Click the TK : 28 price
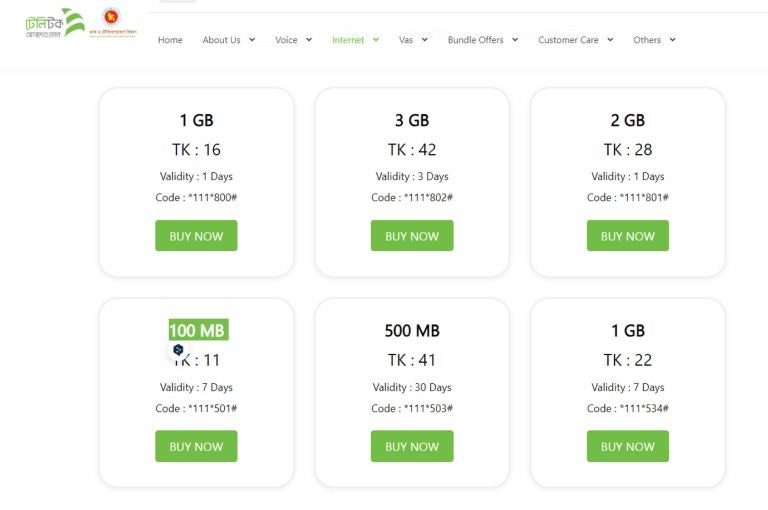This screenshot has width=768, height=510. tap(628, 150)
